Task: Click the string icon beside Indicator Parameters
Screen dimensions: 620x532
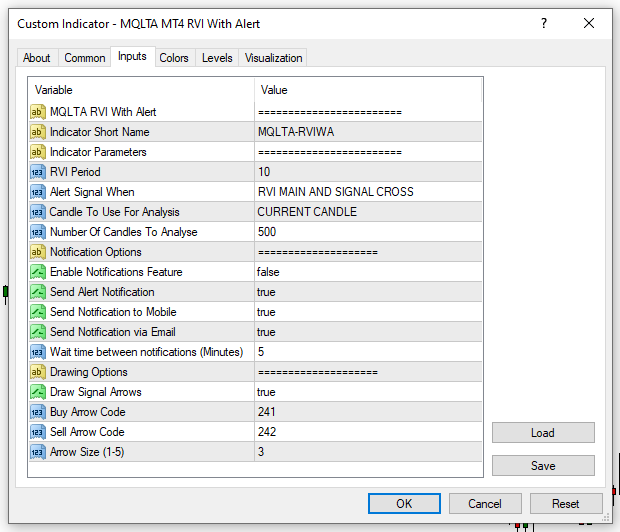Action: point(38,152)
